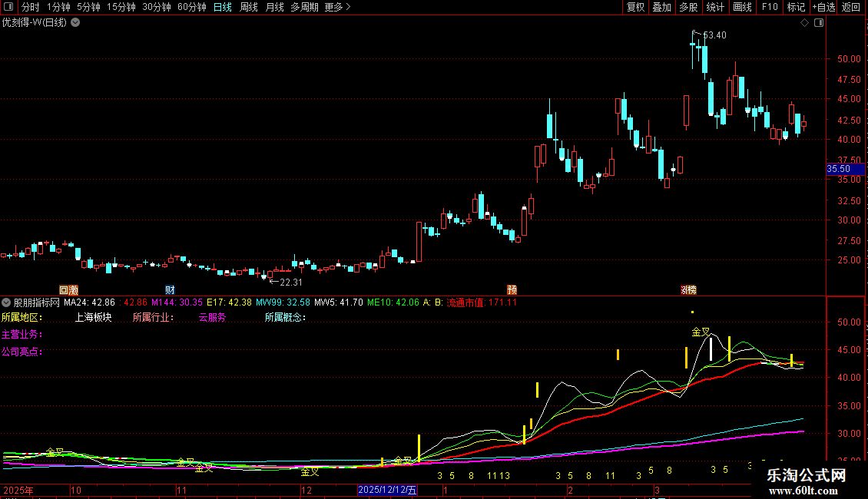This screenshot has width=868, height=499.
Task: Select the 60分钟 period tab
Action: (191, 7)
